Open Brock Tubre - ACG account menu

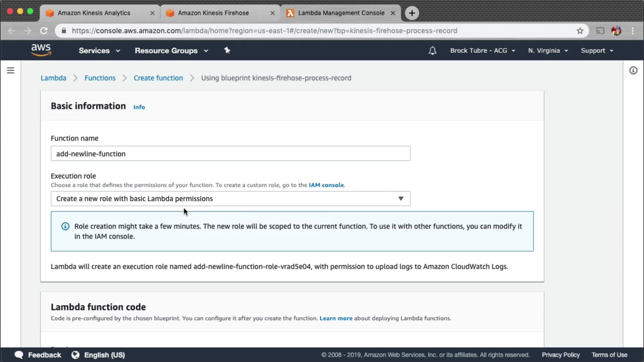point(482,51)
